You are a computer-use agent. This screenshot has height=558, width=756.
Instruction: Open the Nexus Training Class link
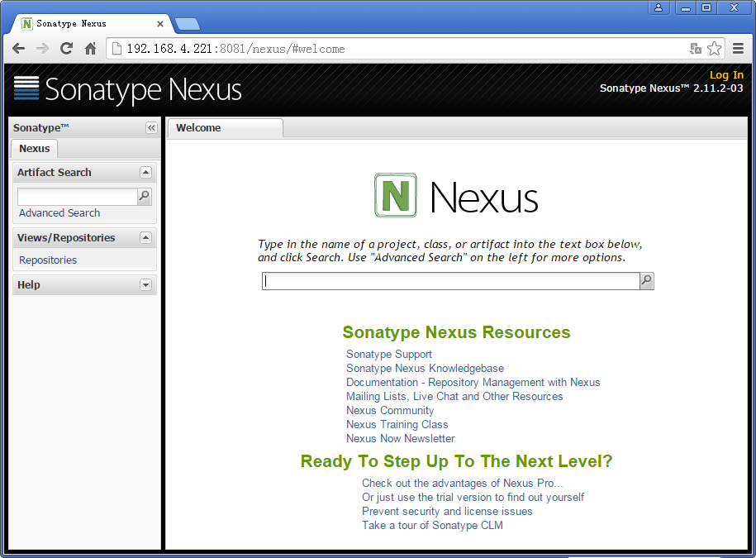397,424
